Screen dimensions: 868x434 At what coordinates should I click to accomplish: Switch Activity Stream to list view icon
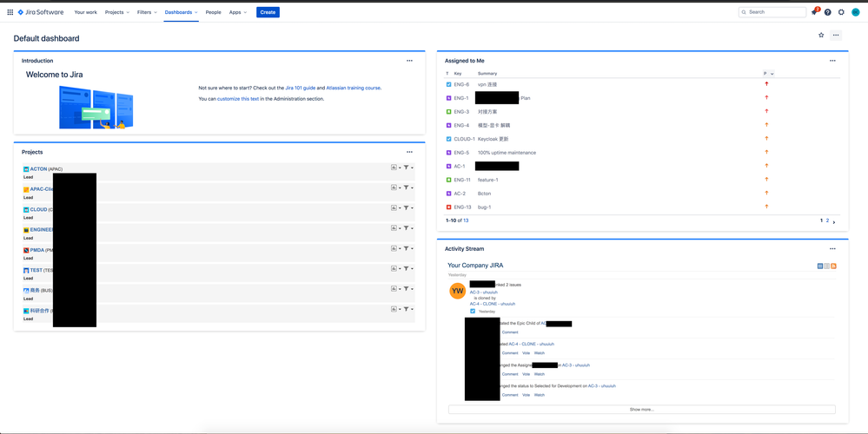point(827,266)
